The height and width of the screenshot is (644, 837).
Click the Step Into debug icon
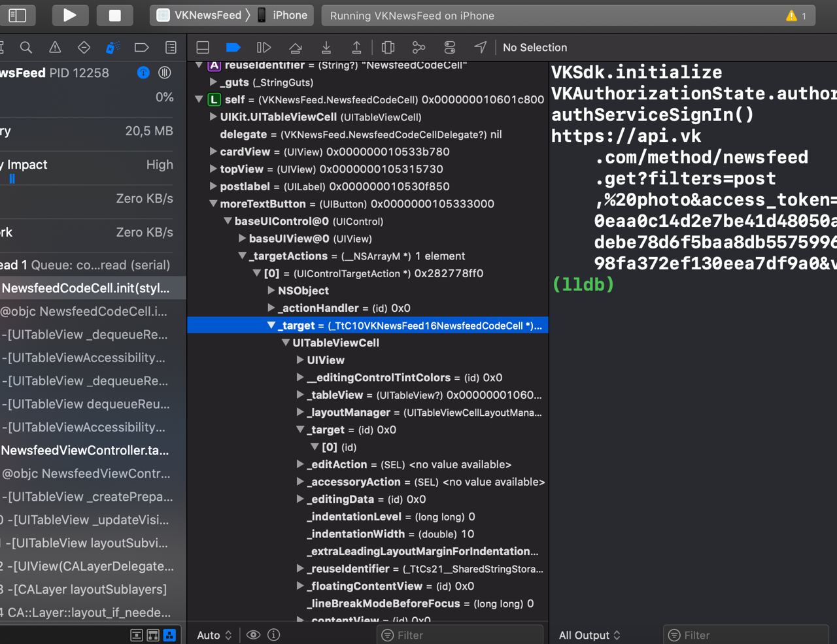[326, 47]
